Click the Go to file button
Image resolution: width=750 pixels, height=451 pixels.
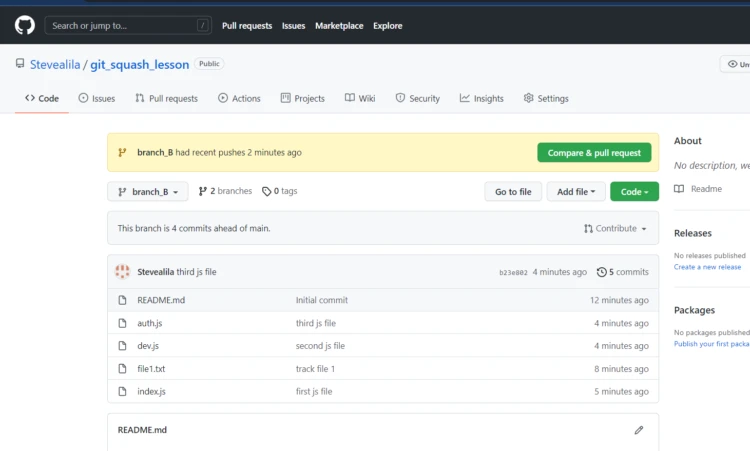[x=513, y=192]
